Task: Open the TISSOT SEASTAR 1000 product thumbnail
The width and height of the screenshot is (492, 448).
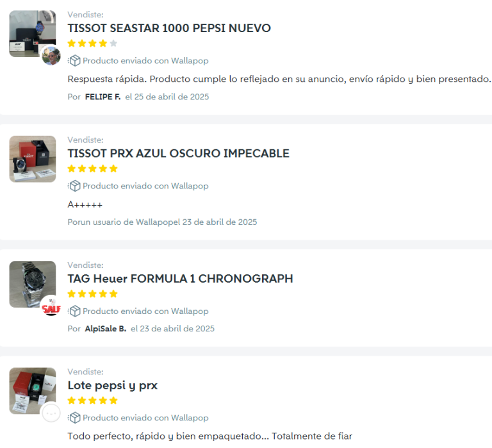Action: point(33,33)
